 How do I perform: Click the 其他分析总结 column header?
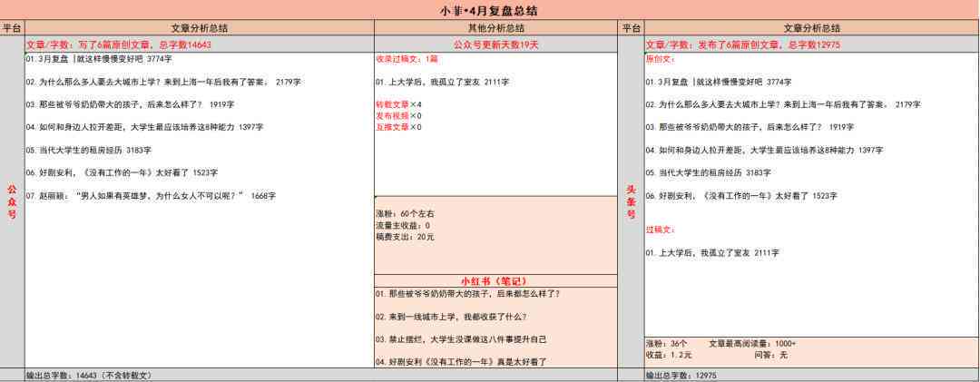496,28
